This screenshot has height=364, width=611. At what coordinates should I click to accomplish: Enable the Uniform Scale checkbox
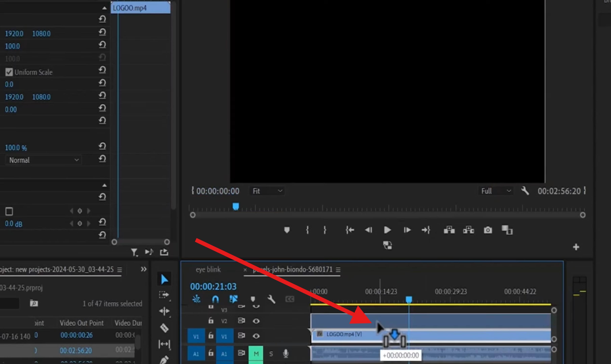click(9, 72)
